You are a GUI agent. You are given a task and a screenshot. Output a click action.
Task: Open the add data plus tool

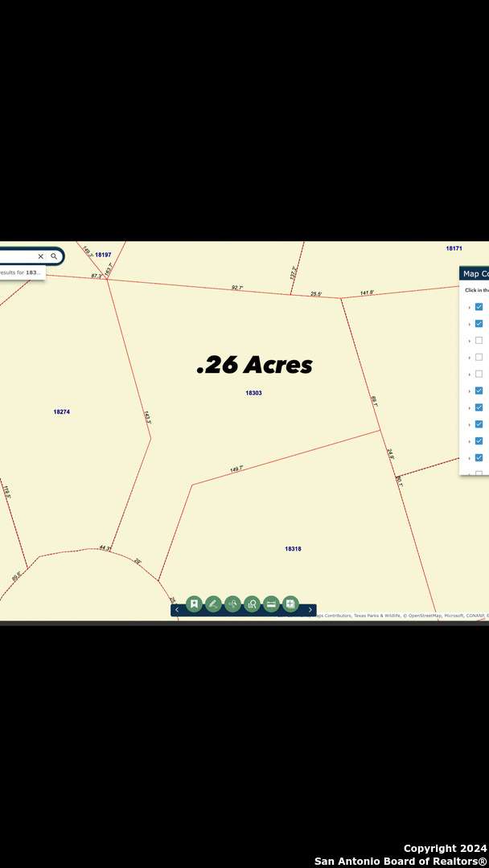pyautogui.click(x=290, y=604)
